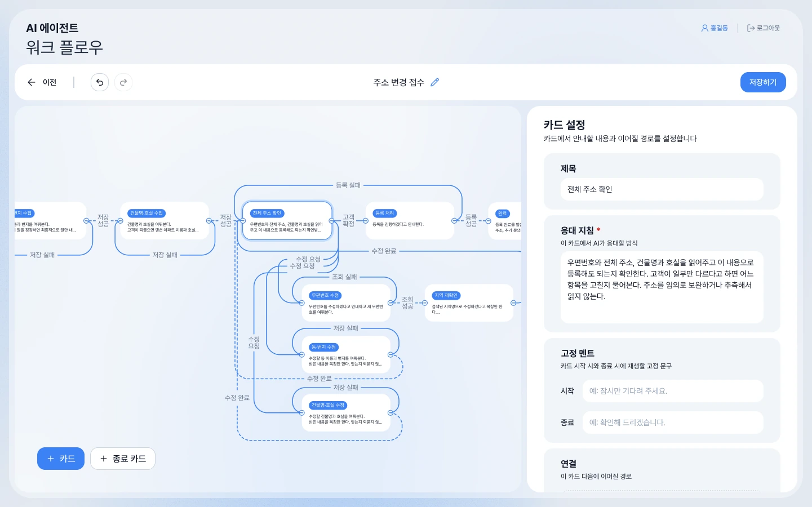The width and height of the screenshot is (812, 507).
Task: Click the workflow title 주소 변경 접수
Action: pyautogui.click(x=399, y=82)
